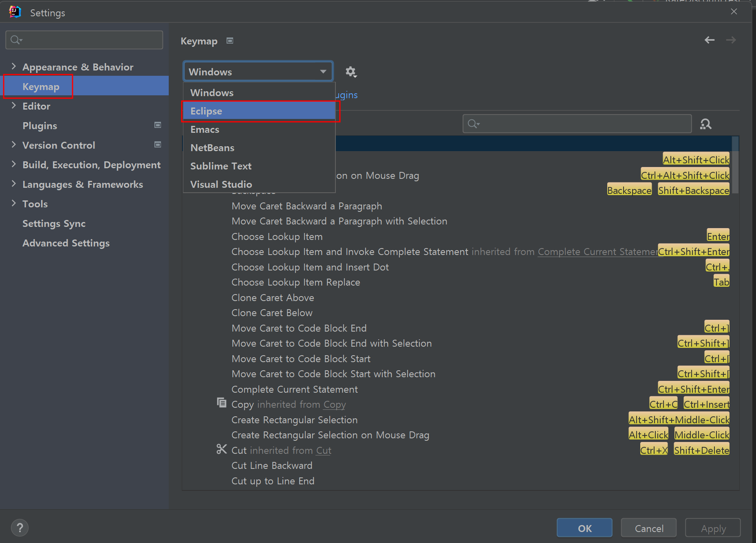Select Move Caret to Code Block End

pos(299,328)
